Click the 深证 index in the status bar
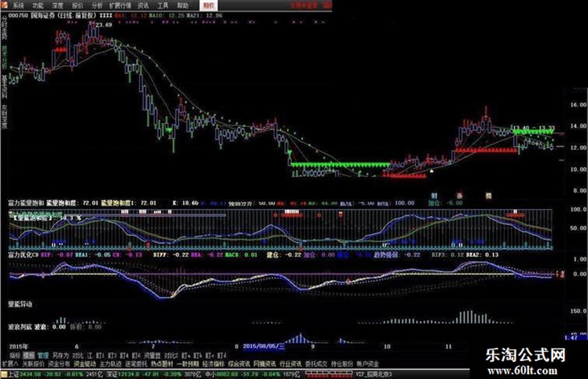The image size is (588, 379). pos(111,374)
